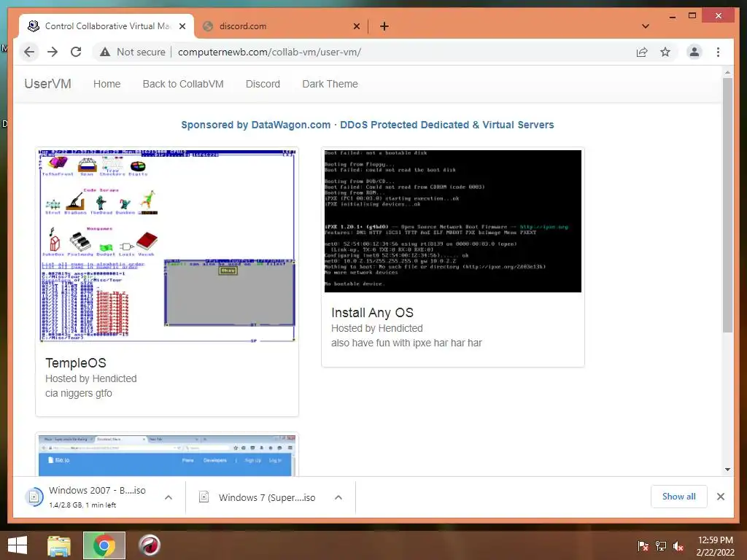This screenshot has width=747, height=560.
Task: Share this page icon
Action: click(642, 52)
